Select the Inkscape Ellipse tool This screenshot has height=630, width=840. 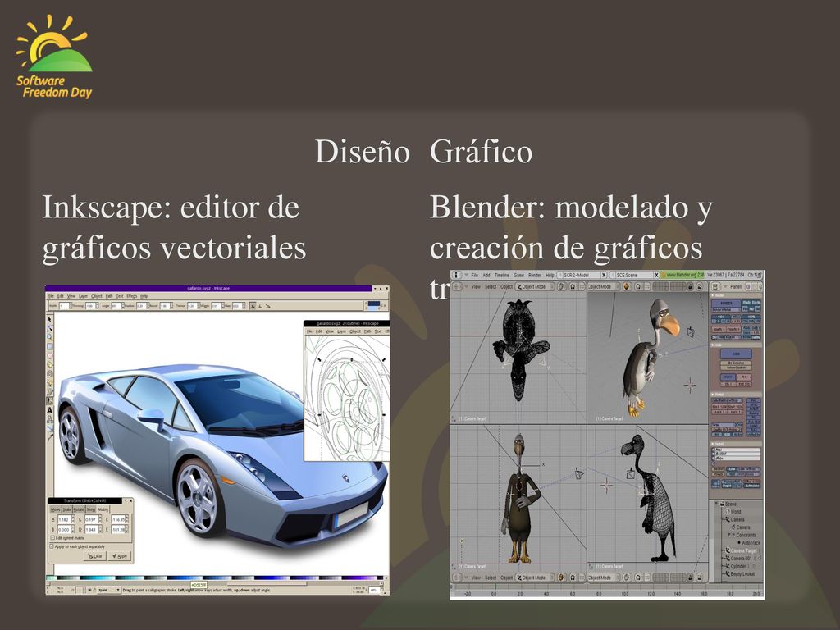click(50, 356)
